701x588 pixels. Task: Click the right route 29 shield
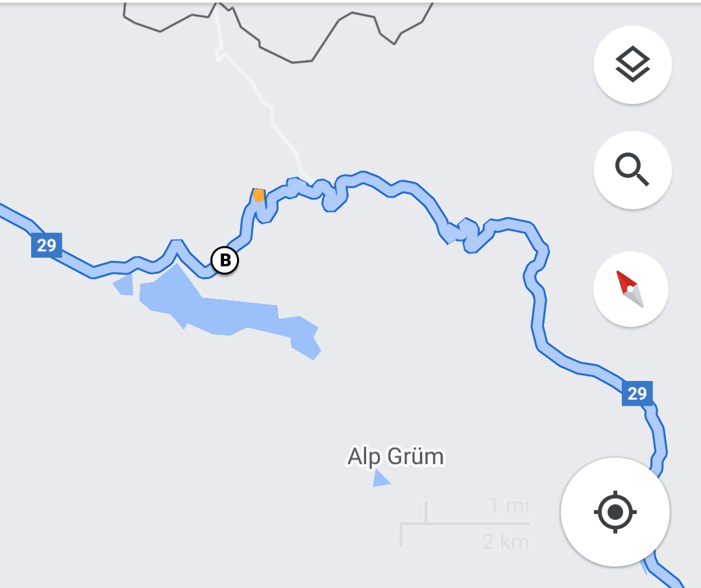pyautogui.click(x=637, y=393)
